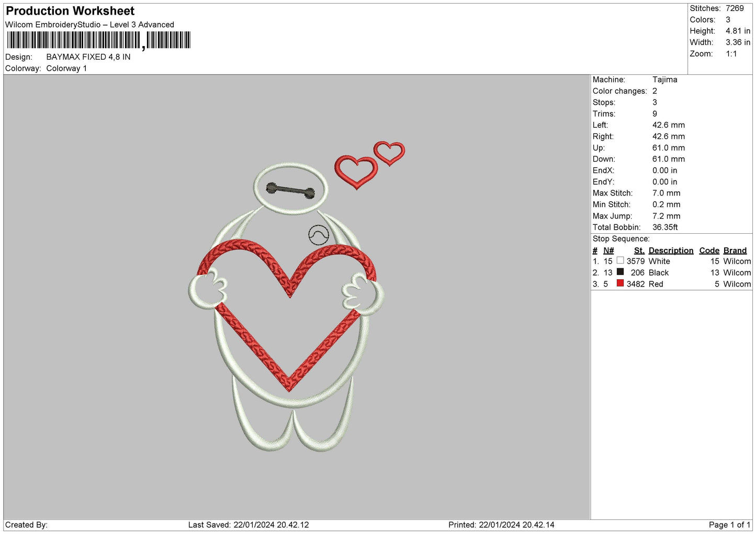Click the 'Stitches:' label
Image resolution: width=756 pixels, height=534 pixels.
(x=705, y=8)
